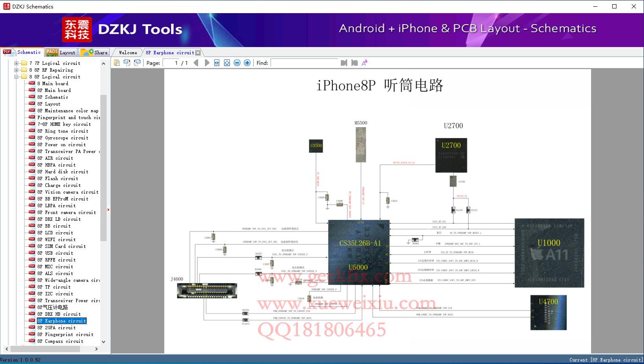This screenshot has width=644, height=364.
Task: Go to the previous page with the left arrow
Action: pyautogui.click(x=196, y=63)
